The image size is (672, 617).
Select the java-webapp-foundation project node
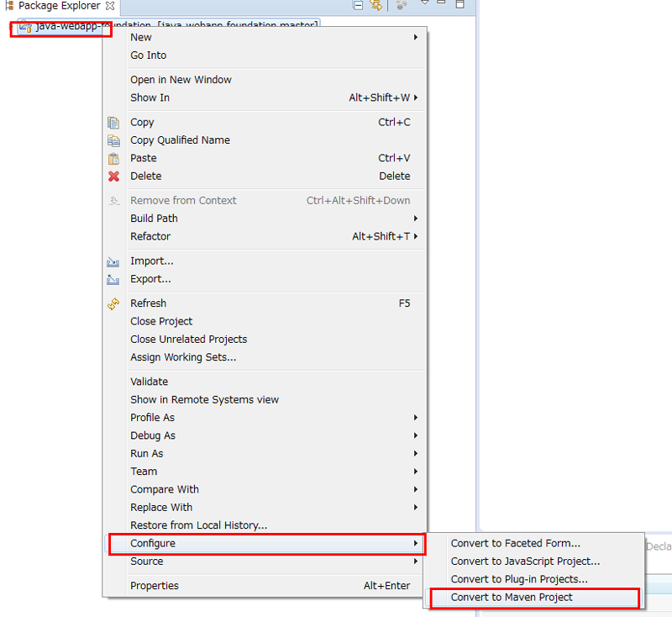coord(67,26)
